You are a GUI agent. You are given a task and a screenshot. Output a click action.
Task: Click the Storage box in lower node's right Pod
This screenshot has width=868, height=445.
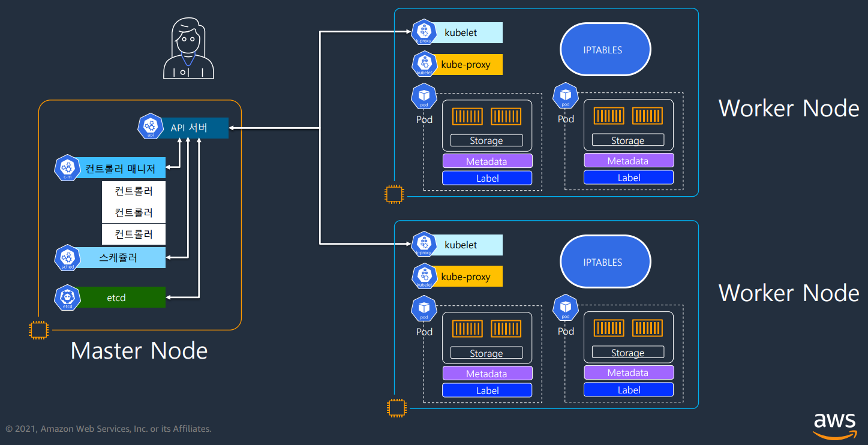click(x=628, y=352)
